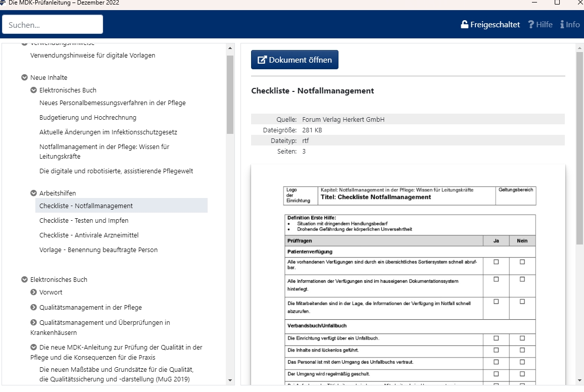Image resolution: width=584 pixels, height=392 pixels.
Task: Tick Ja for Sortiersystem Verfügungen row
Action: (496, 262)
